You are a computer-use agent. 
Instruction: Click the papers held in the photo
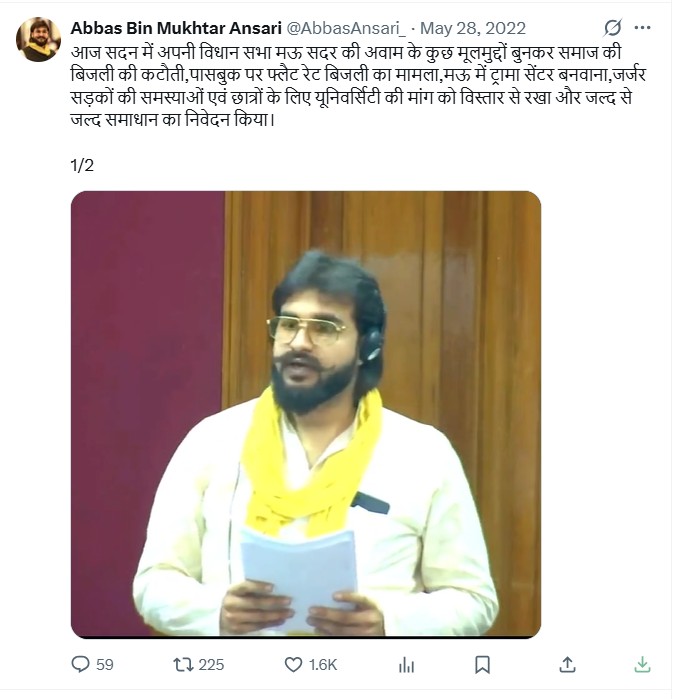click(299, 575)
